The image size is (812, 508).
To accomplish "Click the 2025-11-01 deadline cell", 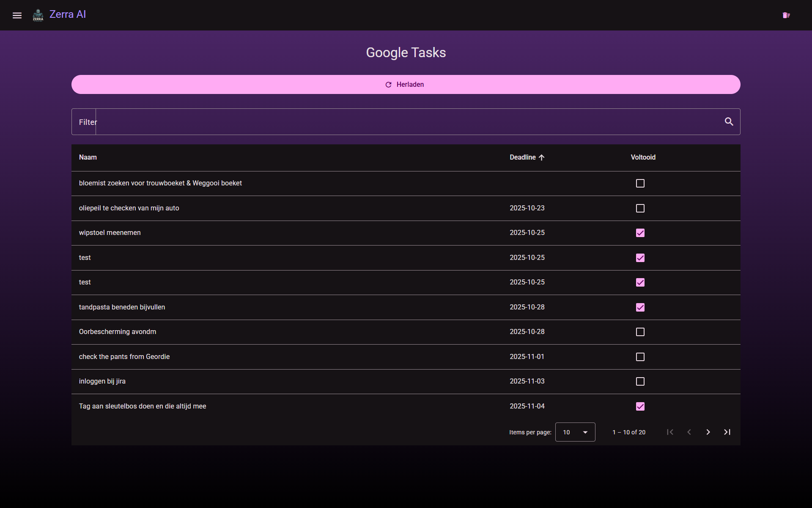I will 527,357.
